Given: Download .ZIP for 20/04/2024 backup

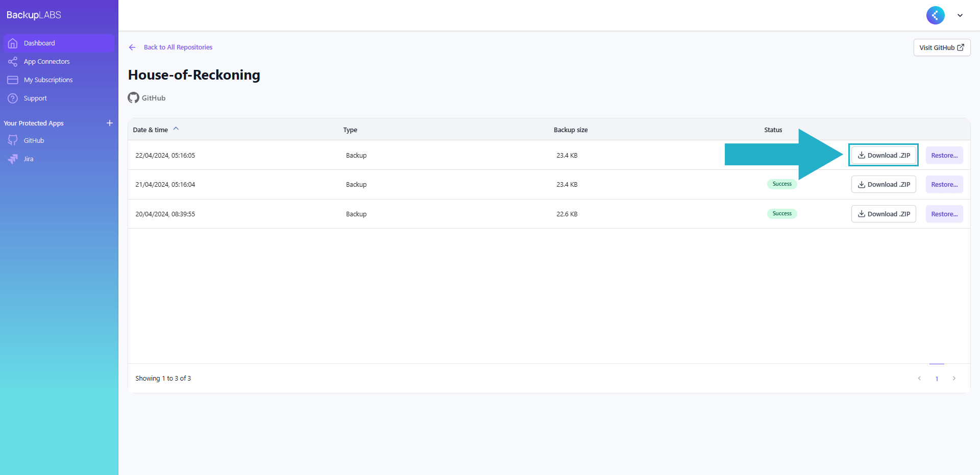Looking at the screenshot, I should [x=884, y=214].
